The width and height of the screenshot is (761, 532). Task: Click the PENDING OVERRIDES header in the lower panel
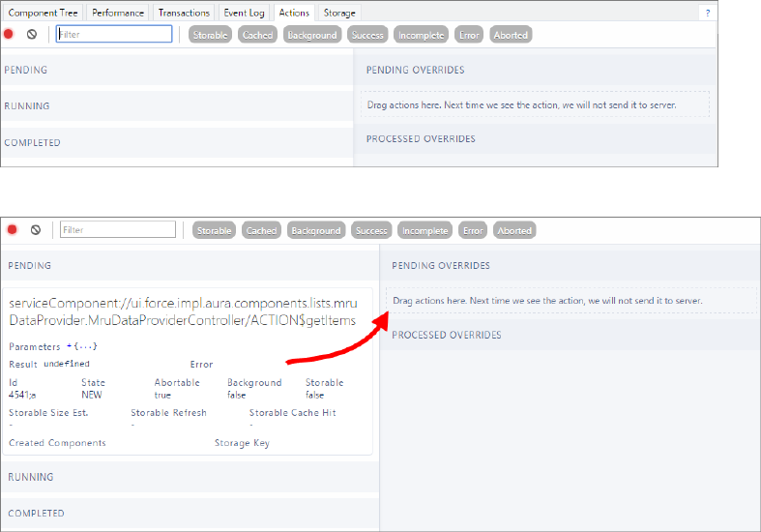571,265
